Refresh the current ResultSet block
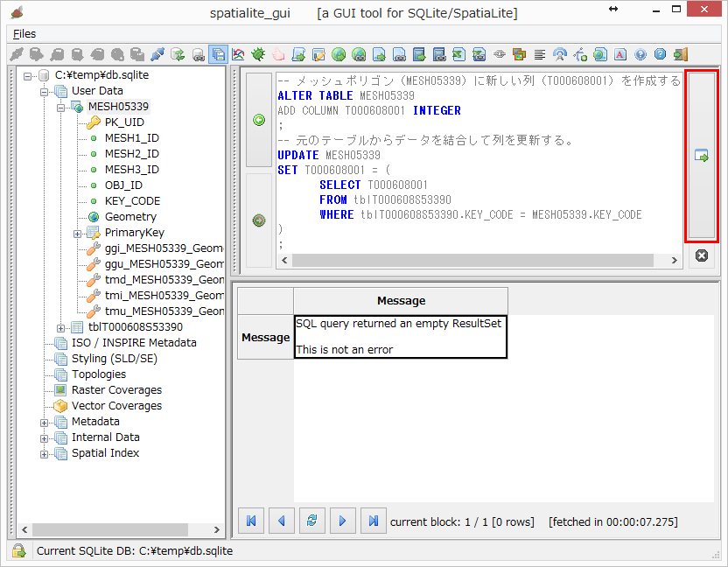 point(311,521)
